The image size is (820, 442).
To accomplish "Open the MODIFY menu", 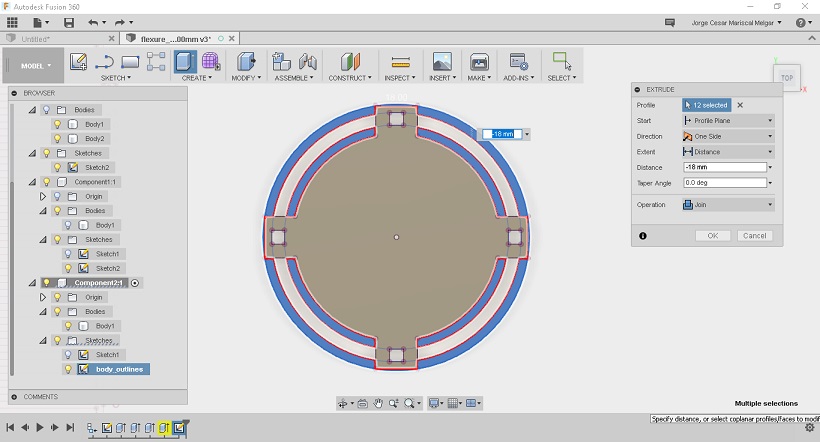I will click(246, 78).
